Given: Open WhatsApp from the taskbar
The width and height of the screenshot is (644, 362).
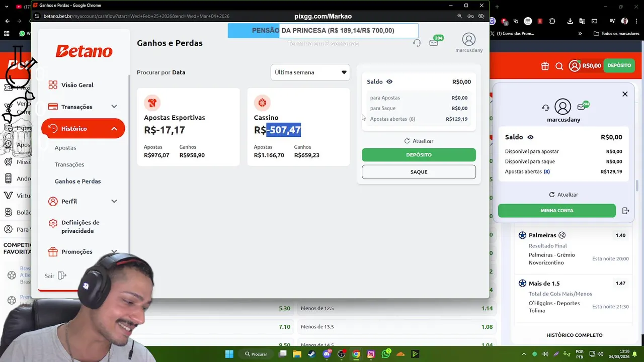Looking at the screenshot, I should coord(386,354).
